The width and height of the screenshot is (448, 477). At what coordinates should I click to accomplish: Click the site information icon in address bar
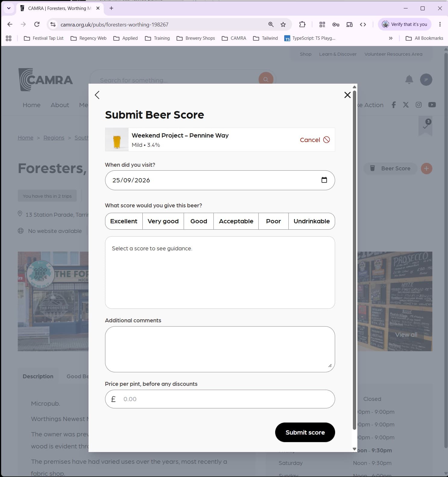pyautogui.click(x=53, y=24)
